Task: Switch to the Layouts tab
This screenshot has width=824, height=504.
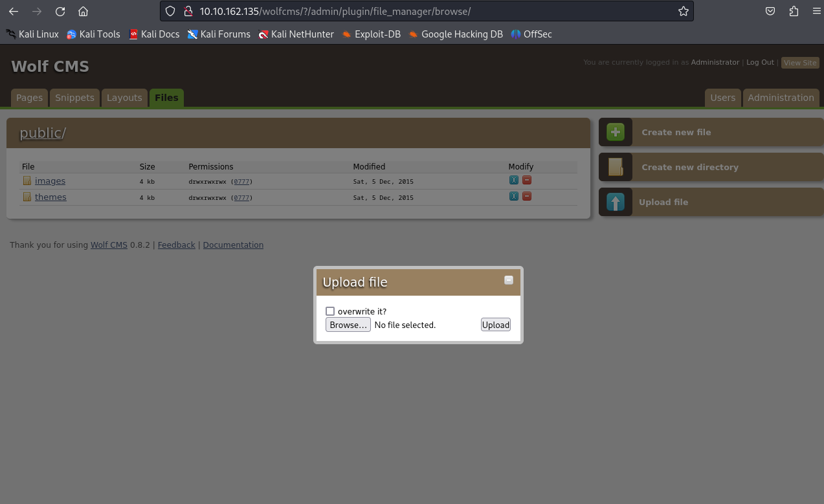Action: click(x=124, y=98)
